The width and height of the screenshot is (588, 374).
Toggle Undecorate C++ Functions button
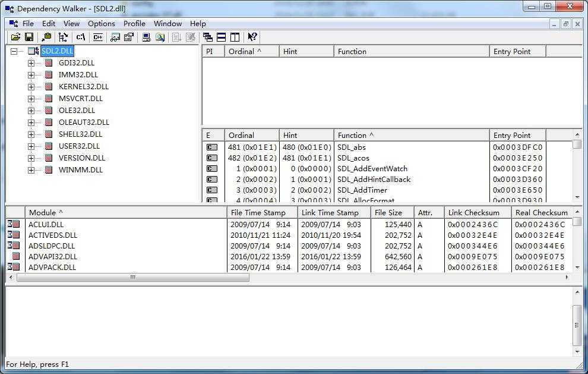click(x=98, y=37)
